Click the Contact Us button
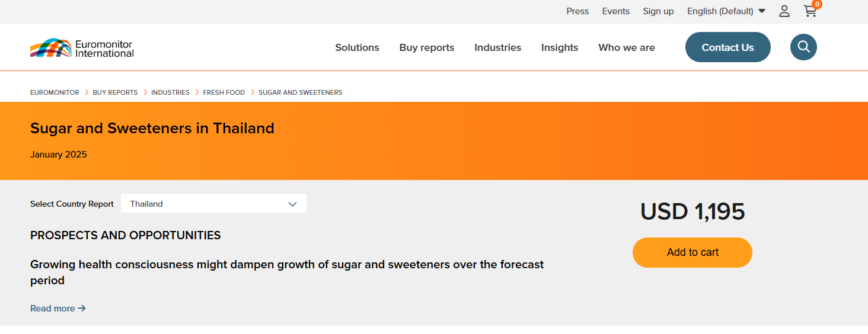The width and height of the screenshot is (868, 334). (727, 47)
